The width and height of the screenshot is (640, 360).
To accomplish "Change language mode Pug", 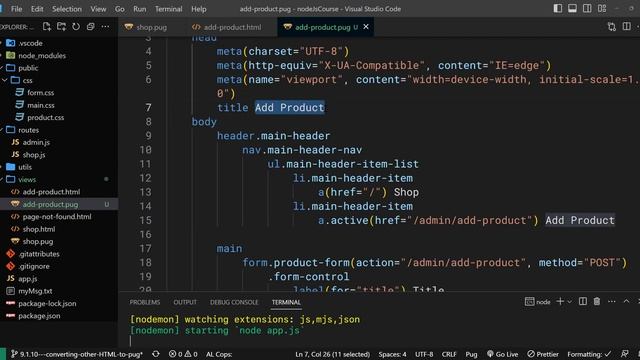I will pyautogui.click(x=471, y=354).
